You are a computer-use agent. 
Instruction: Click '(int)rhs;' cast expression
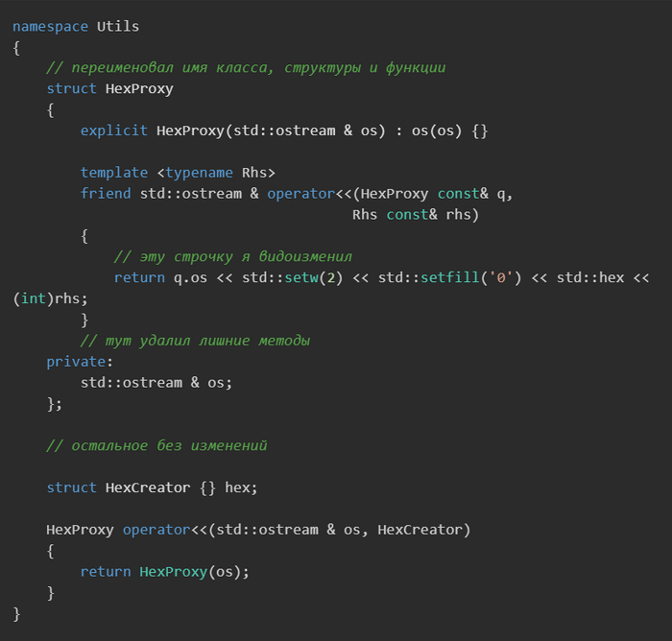tap(50, 298)
